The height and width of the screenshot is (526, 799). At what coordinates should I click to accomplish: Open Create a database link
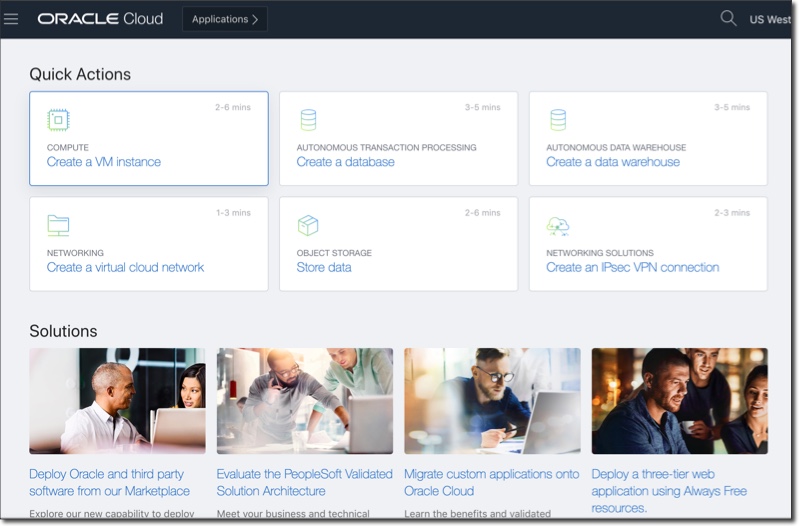[345, 162]
